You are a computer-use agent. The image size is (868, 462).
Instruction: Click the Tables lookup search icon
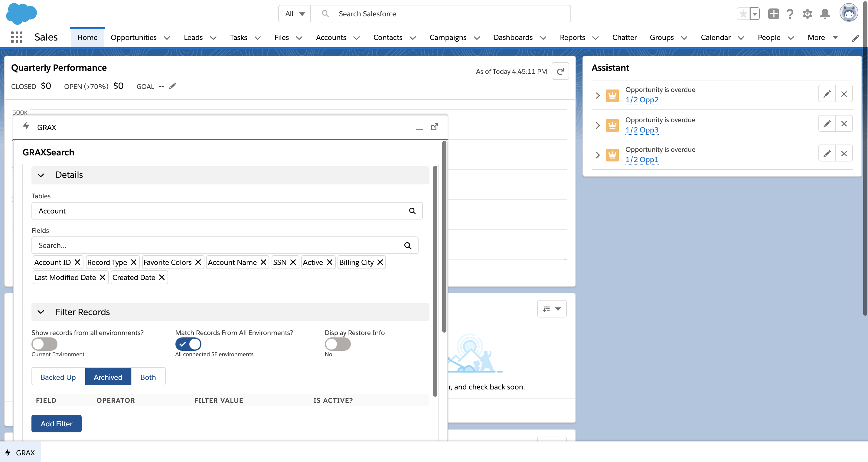[x=413, y=211]
